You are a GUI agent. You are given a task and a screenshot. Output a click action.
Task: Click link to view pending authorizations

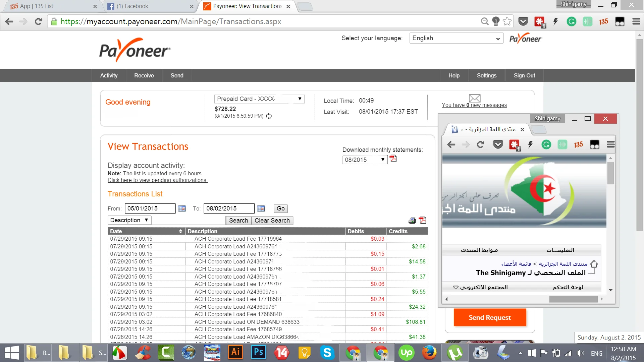(157, 180)
